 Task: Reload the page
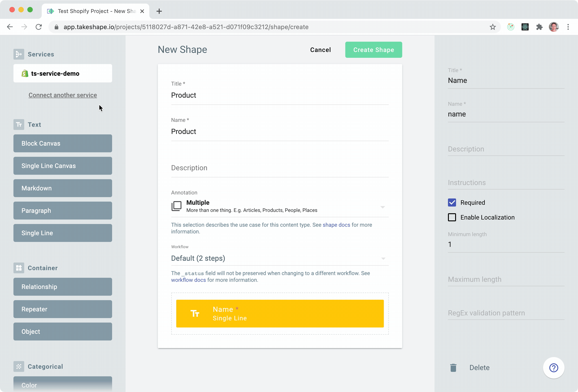click(x=39, y=27)
